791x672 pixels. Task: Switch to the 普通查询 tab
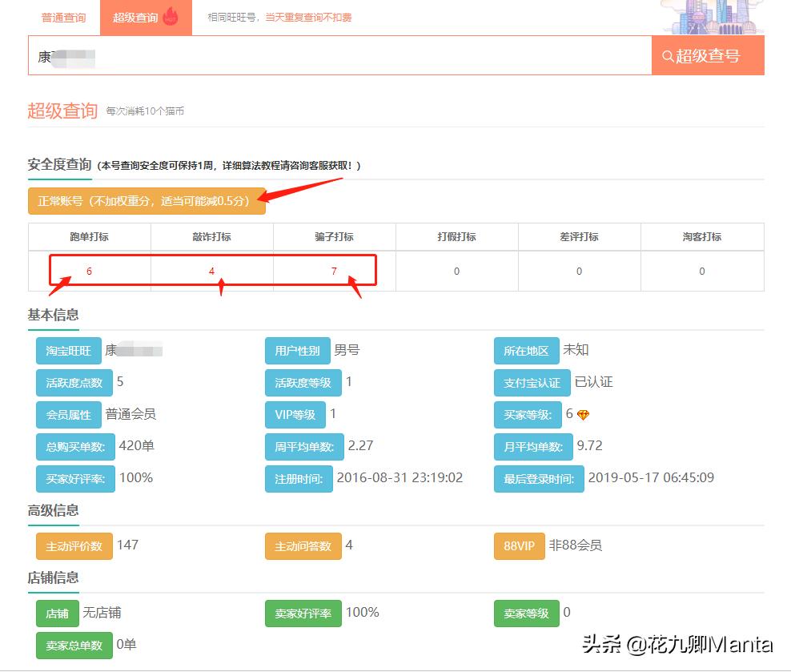63,18
